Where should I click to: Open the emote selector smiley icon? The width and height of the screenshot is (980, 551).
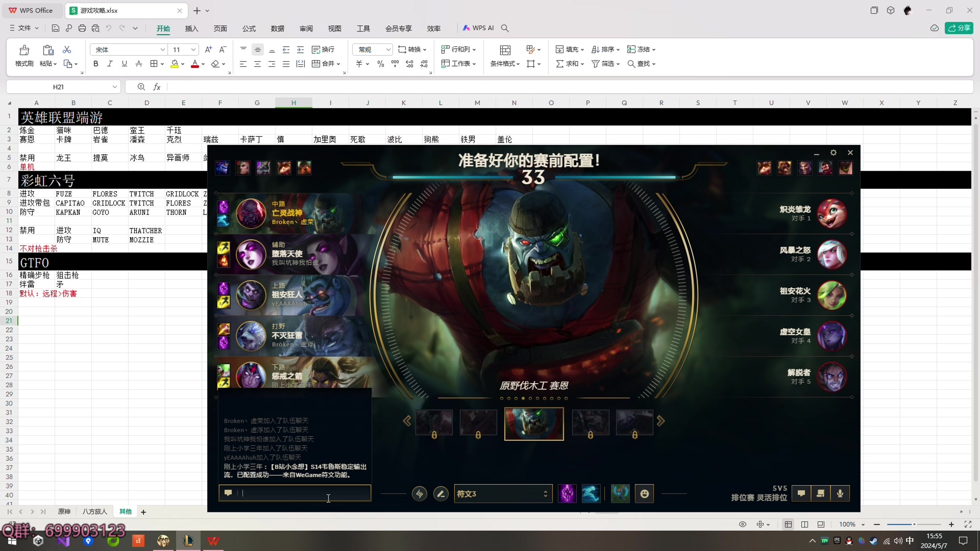click(644, 493)
